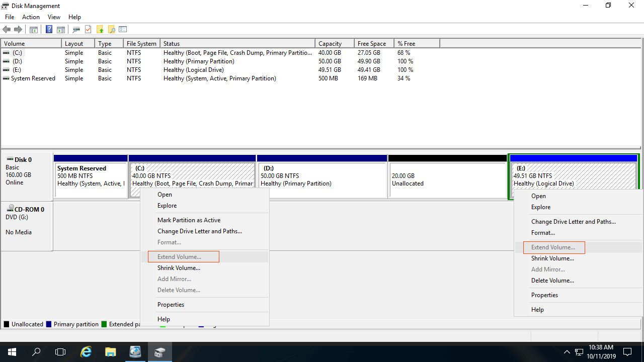Click Change Drive Letter and Paths for C:

pos(199,231)
